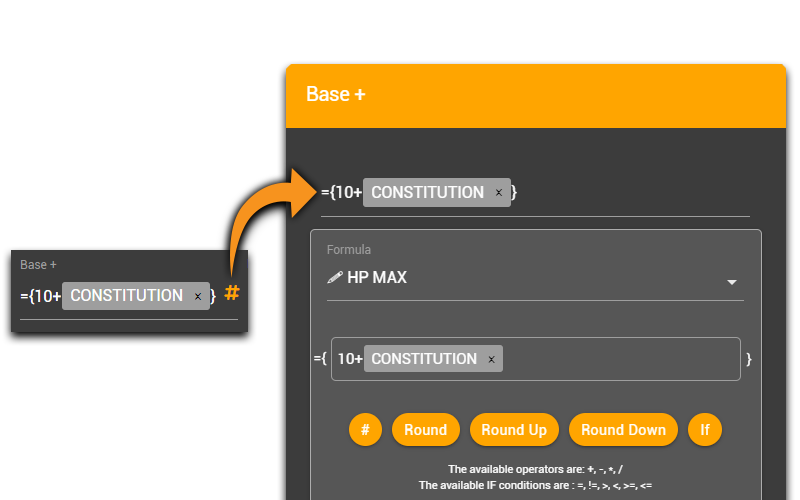The image size is (800, 500).
Task: Click the orange # icon beside the small Base + field
Action: pyautogui.click(x=232, y=293)
